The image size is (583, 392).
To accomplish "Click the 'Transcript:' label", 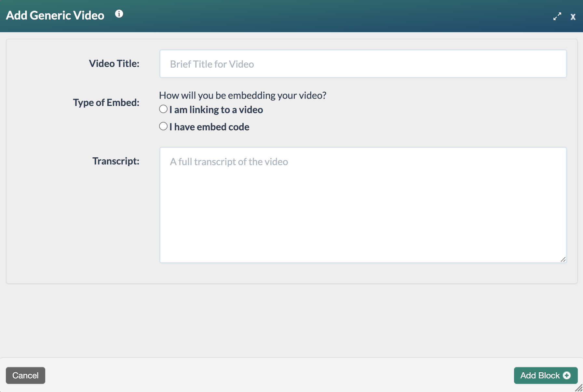I will pyautogui.click(x=116, y=161).
